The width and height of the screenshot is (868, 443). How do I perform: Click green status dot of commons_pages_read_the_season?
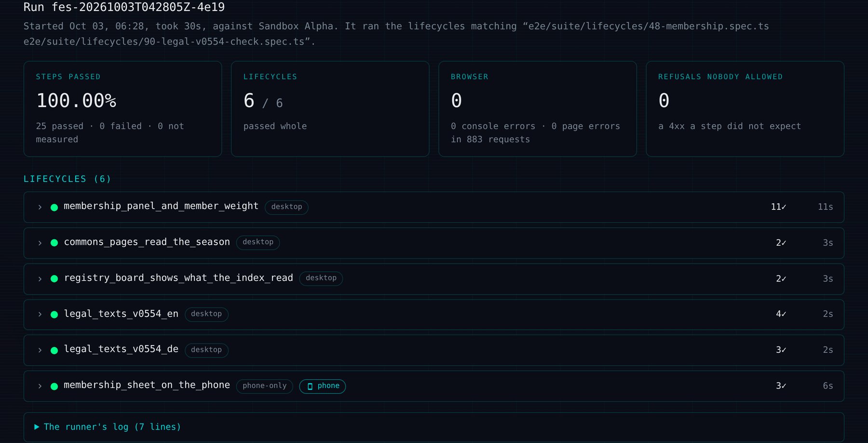click(x=54, y=243)
